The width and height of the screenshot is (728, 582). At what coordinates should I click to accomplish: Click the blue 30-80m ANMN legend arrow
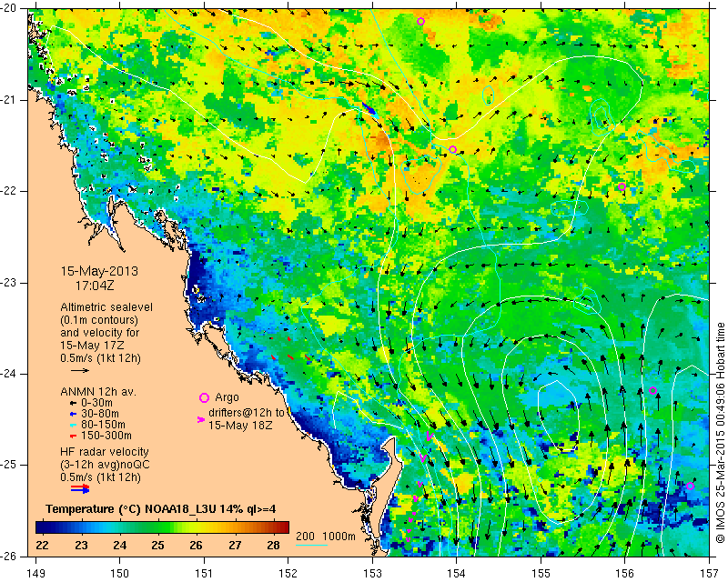pyautogui.click(x=73, y=414)
